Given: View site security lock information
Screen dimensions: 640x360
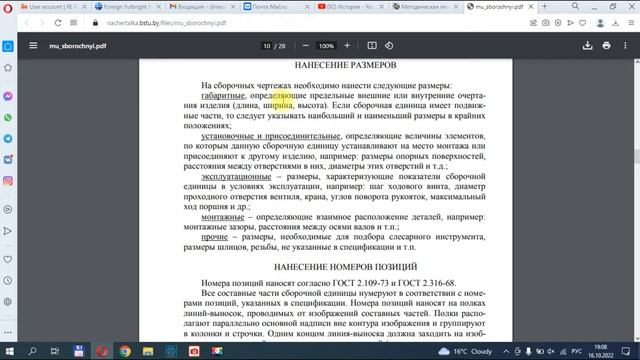Looking at the screenshot, I should pyautogui.click(x=95, y=23).
